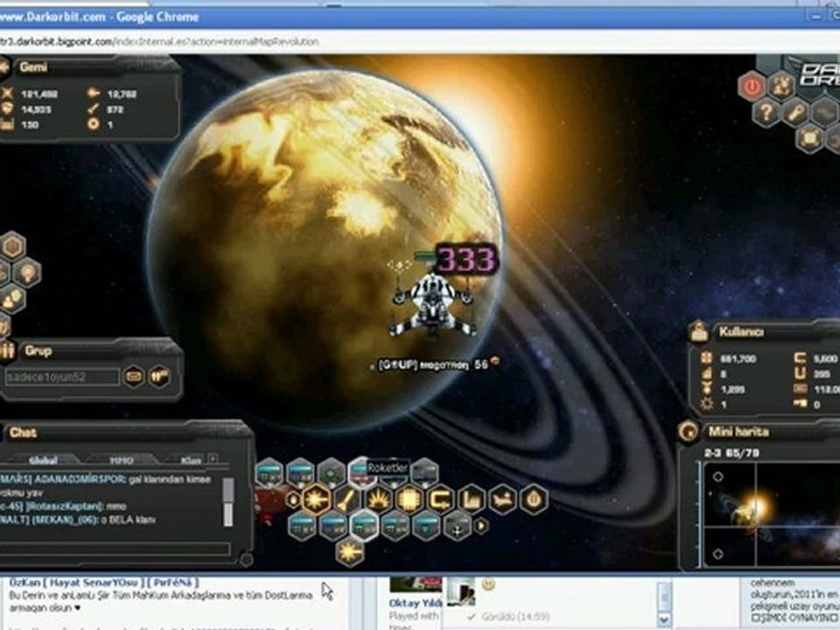Image resolution: width=840 pixels, height=630 pixels.
Task: Click the bottom page scrollbar down arrow
Action: tap(664, 619)
